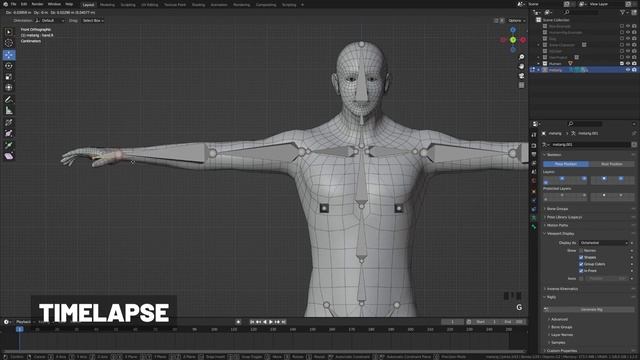Activate the Rotate tool
Screen dimensions: 640x360
(x=9, y=66)
